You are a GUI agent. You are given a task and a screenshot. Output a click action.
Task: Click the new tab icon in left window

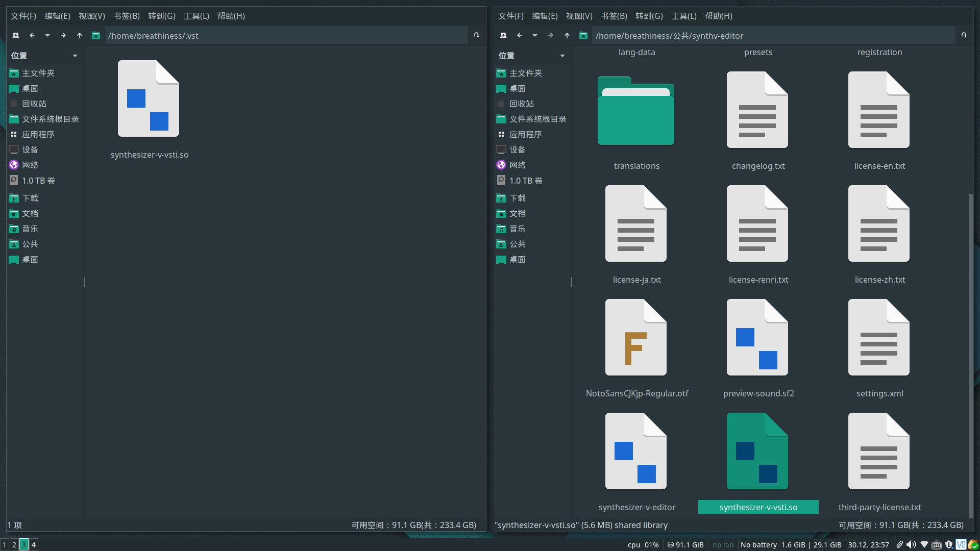(16, 35)
